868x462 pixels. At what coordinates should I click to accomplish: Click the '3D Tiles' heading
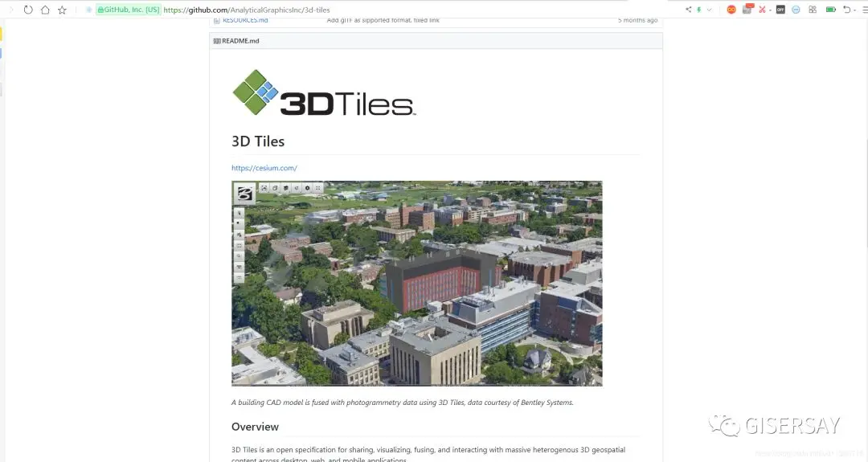(258, 141)
